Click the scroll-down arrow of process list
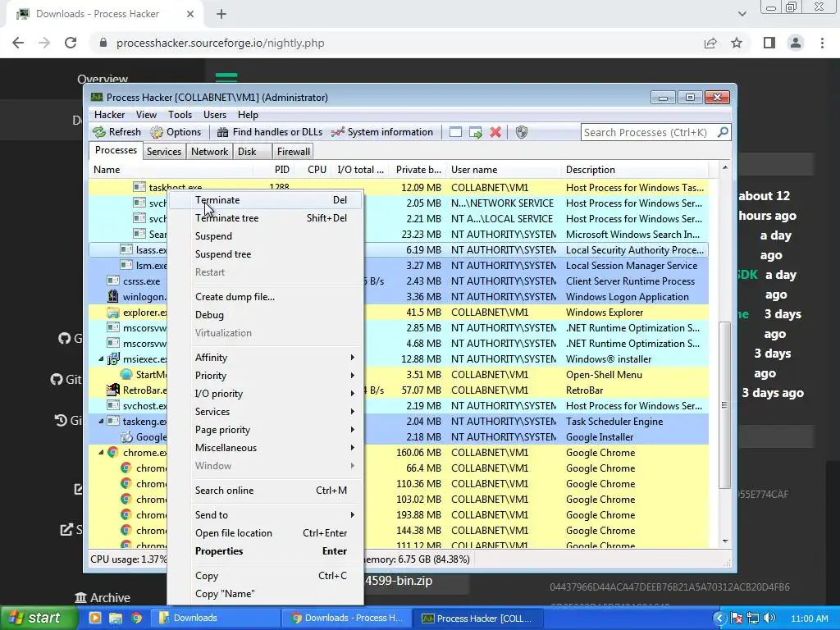Screen dimensions: 840x630 tap(725, 541)
